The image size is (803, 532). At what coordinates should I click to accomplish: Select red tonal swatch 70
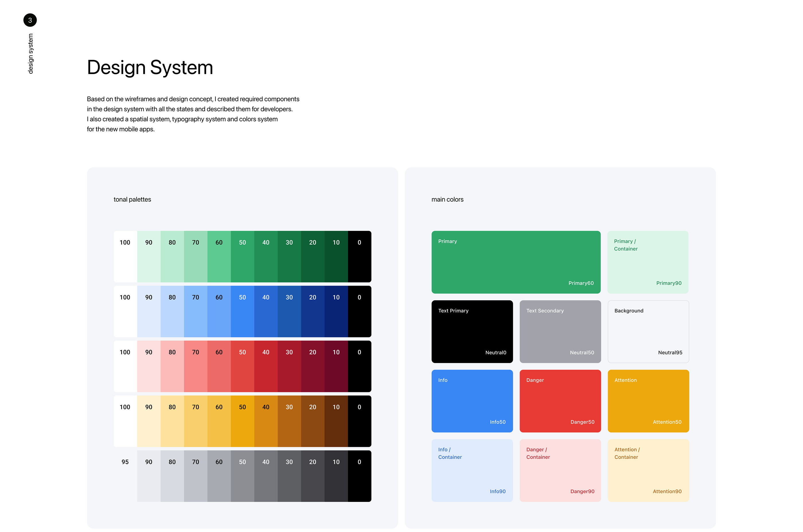[195, 366]
